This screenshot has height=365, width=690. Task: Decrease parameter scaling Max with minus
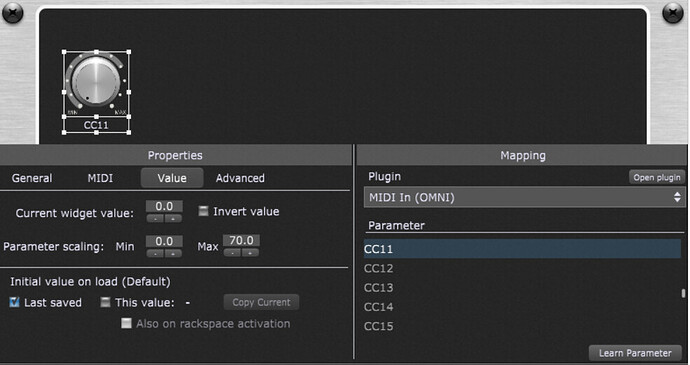point(232,253)
